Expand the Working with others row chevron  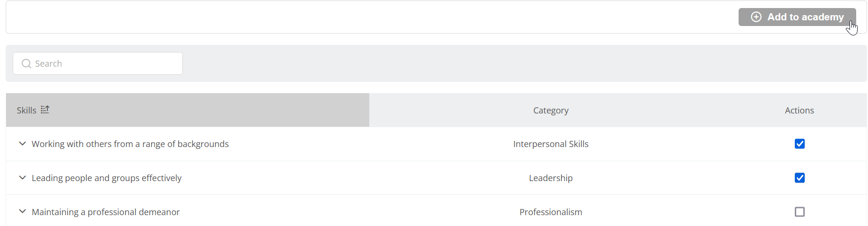pyautogui.click(x=22, y=144)
